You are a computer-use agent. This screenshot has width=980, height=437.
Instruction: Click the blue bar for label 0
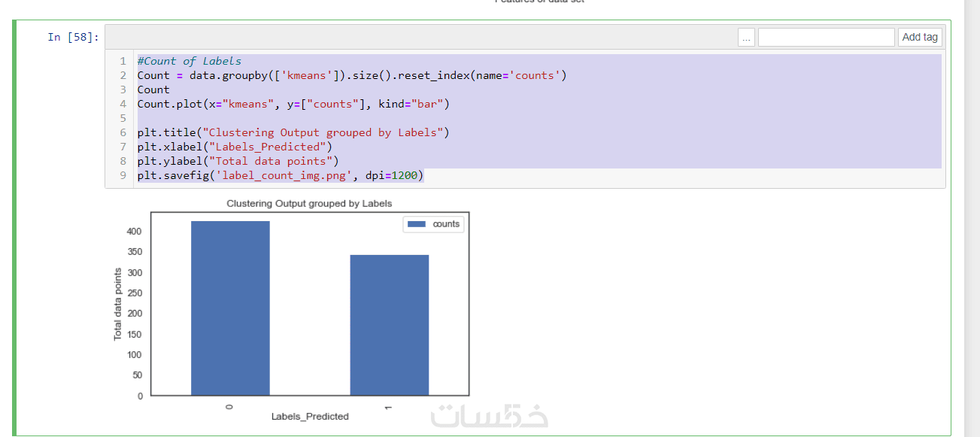click(x=230, y=308)
